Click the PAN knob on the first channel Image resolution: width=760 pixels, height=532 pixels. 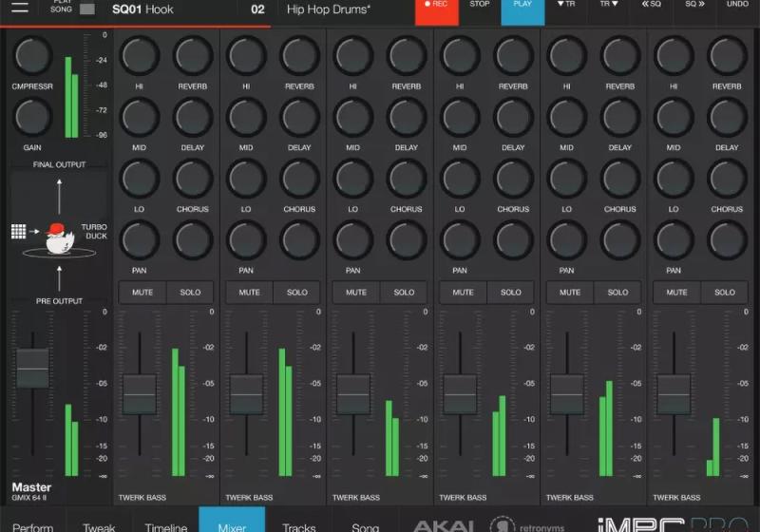pos(140,239)
